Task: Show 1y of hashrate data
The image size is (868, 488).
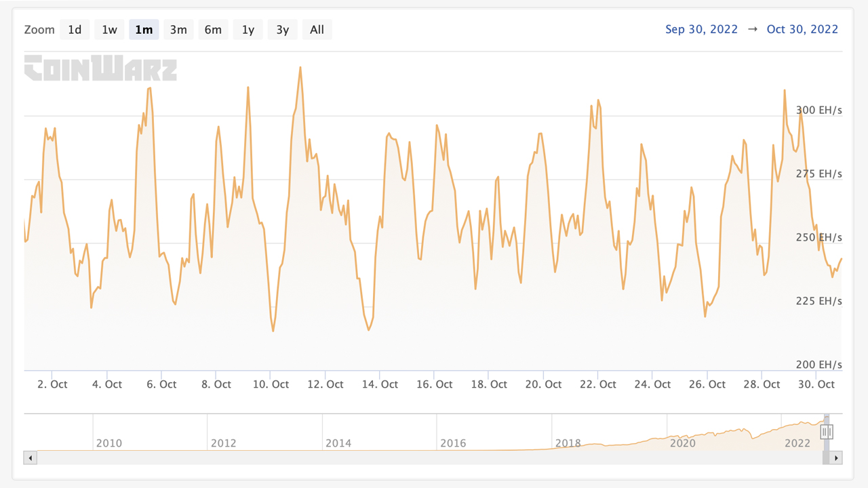Action: tap(248, 30)
